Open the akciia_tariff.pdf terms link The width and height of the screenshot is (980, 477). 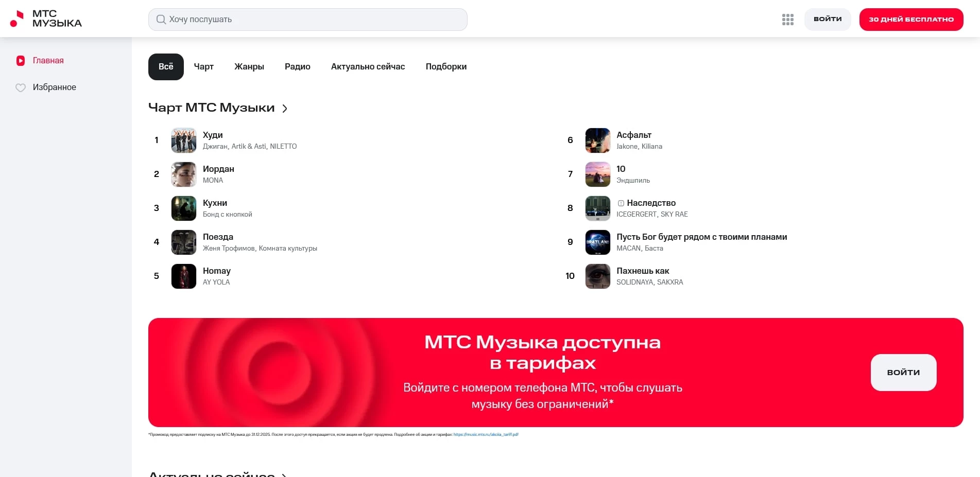485,434
